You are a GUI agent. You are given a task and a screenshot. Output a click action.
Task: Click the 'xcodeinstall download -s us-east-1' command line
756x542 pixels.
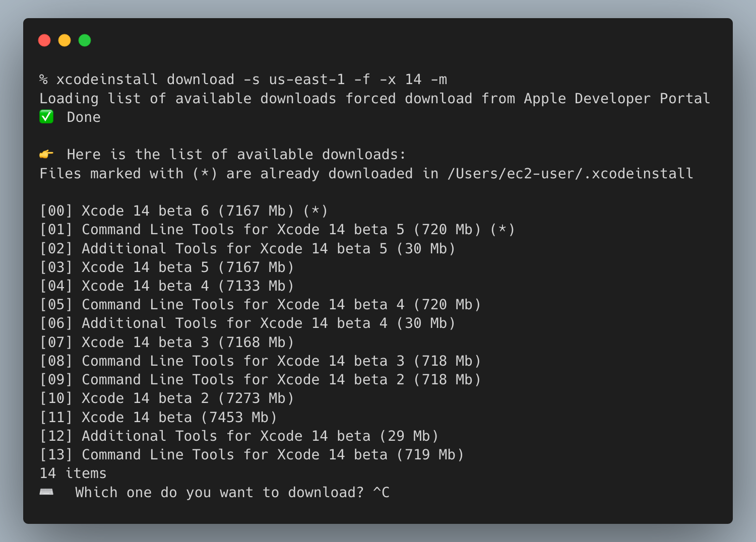(x=243, y=80)
